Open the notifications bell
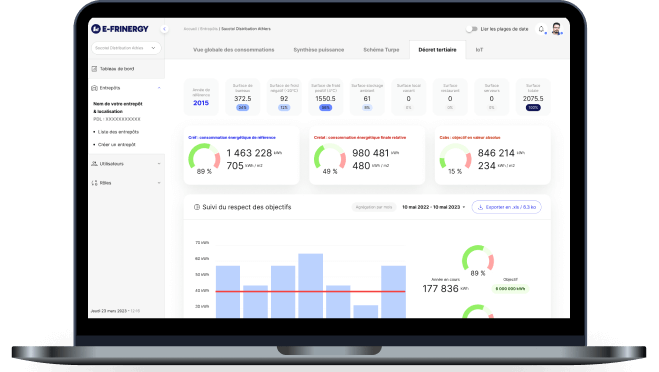This screenshot has height=372, width=659. tap(541, 29)
